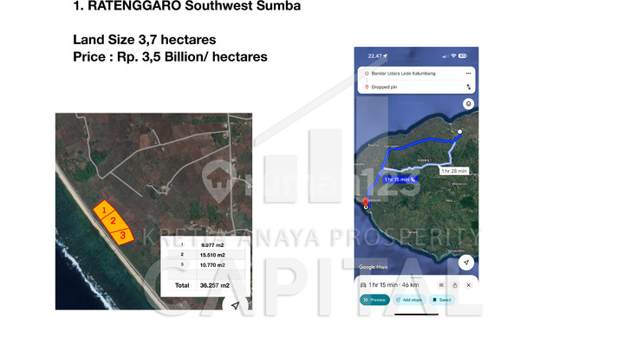Click the 15.510 m2 table cell

click(212, 255)
